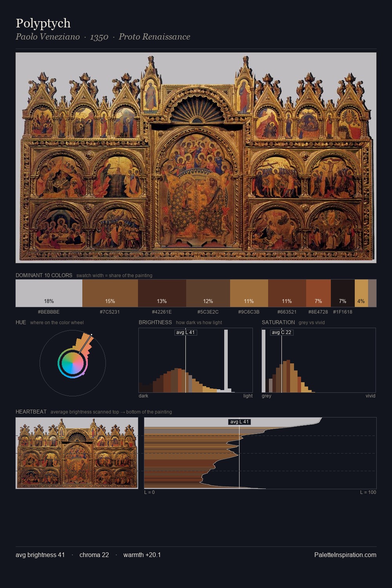Click the avg C 22 saturation marker
This screenshot has width=392, height=588.
(281, 332)
